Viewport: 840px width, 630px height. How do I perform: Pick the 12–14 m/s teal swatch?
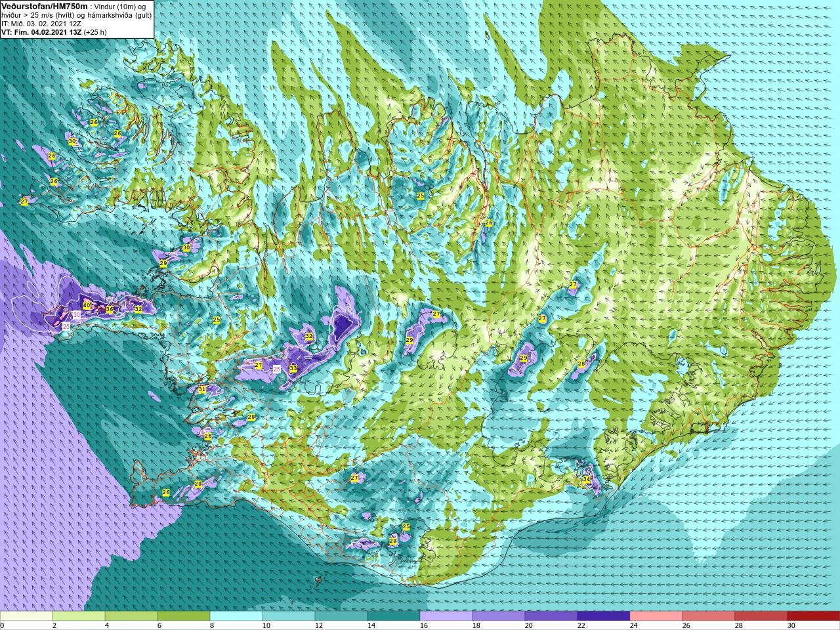pyautogui.click(x=341, y=616)
